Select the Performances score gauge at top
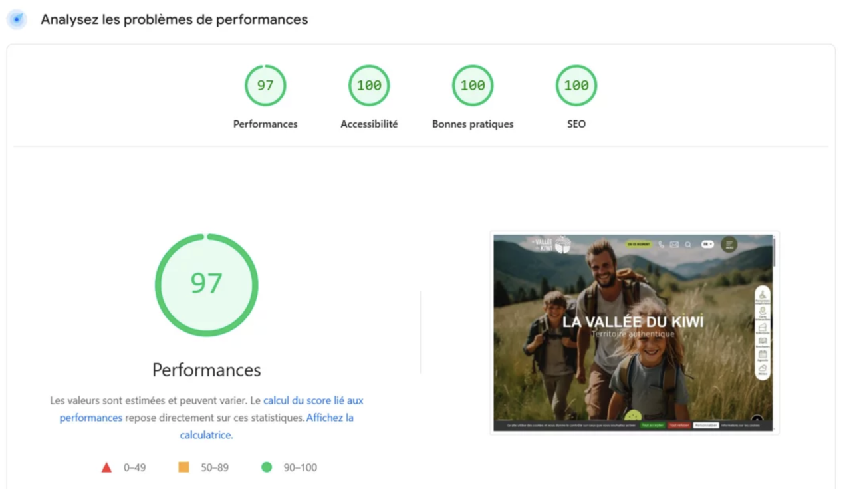 coord(265,86)
